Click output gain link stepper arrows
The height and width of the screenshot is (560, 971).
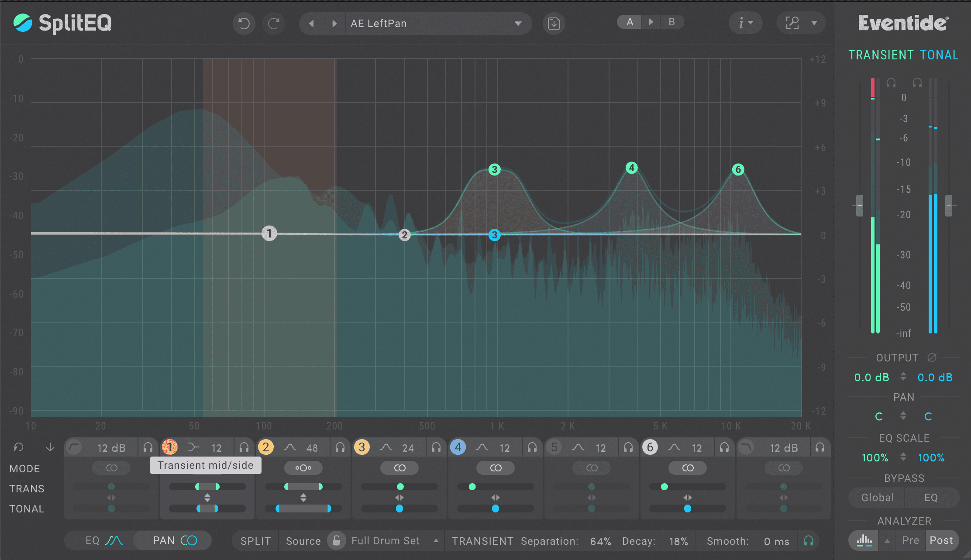pos(903,377)
